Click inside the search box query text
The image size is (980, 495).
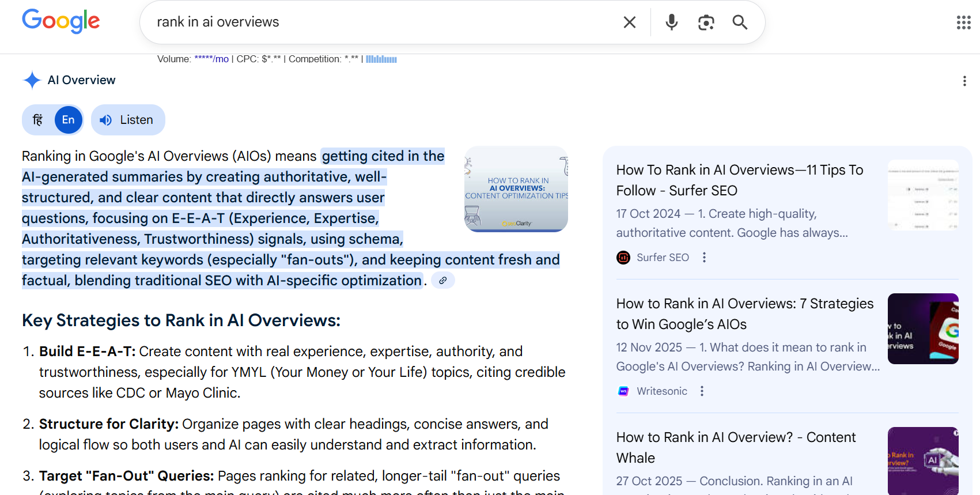(218, 22)
